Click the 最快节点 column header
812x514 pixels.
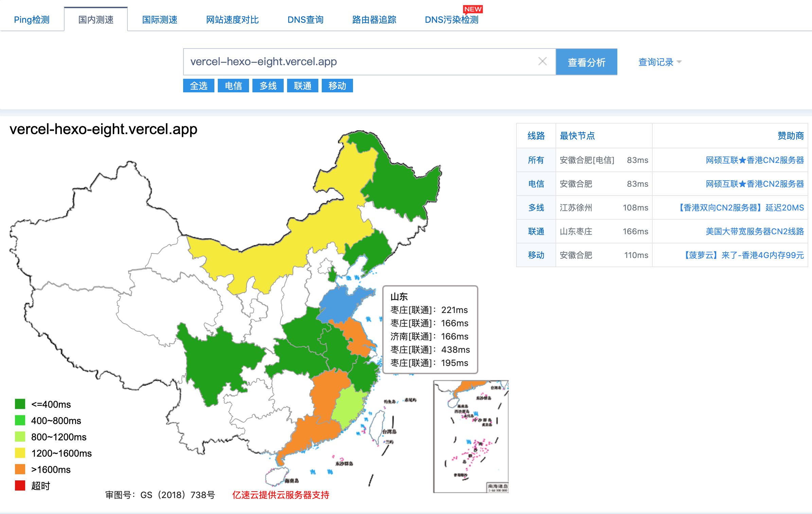577,136
